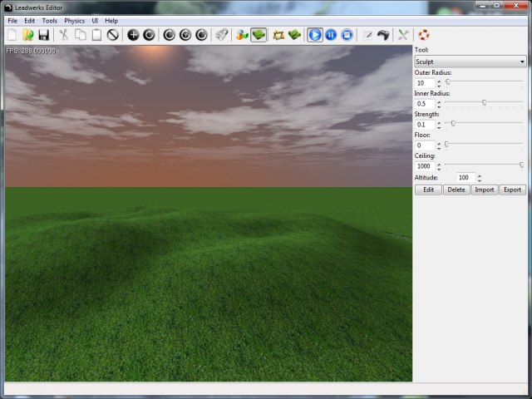Open the Tool dropdown showing Sculpt
Image resolution: width=532 pixels, height=399 pixels.
pos(470,62)
